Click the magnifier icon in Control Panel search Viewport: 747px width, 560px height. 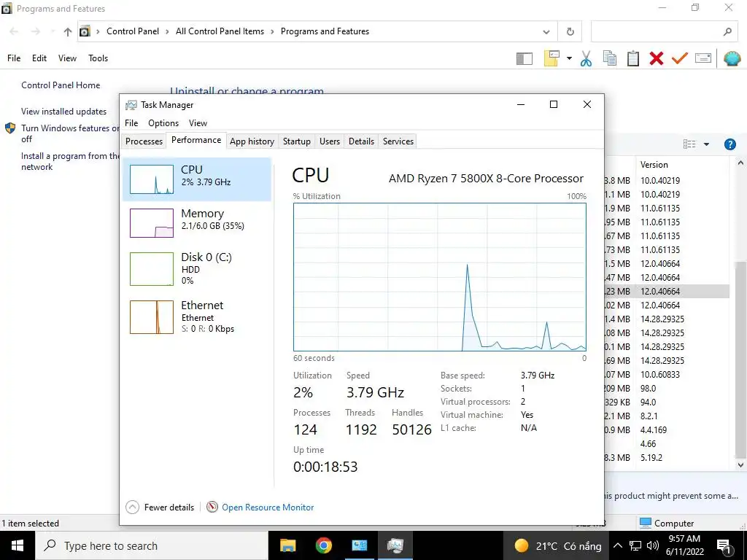727,32
